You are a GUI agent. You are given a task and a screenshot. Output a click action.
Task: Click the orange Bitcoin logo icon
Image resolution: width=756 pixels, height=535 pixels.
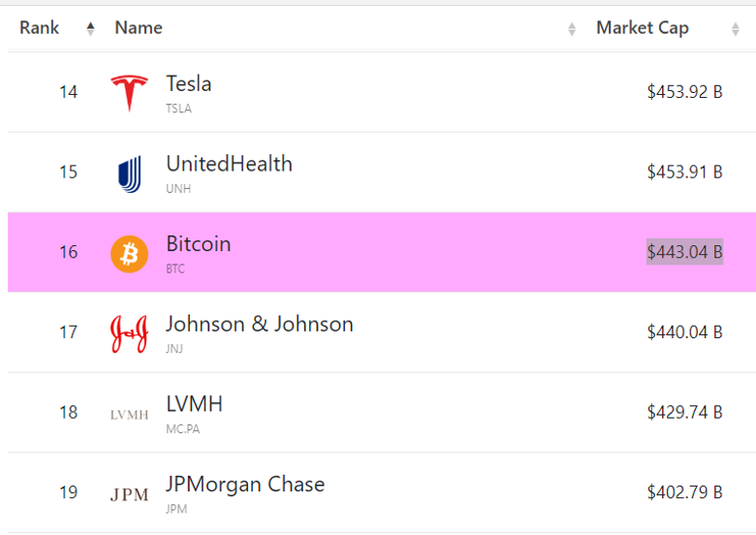[129, 254]
